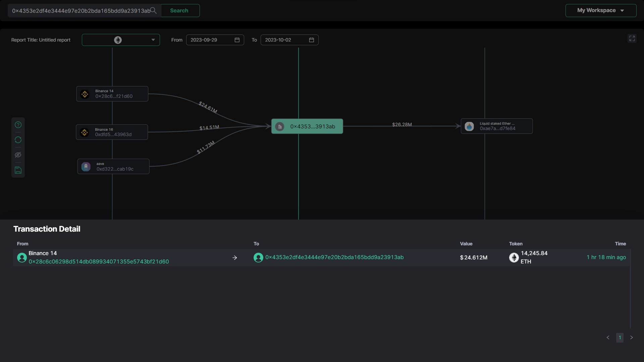Click the refresh graph icon
Screen dimensions: 644x362
pyautogui.click(x=18, y=140)
